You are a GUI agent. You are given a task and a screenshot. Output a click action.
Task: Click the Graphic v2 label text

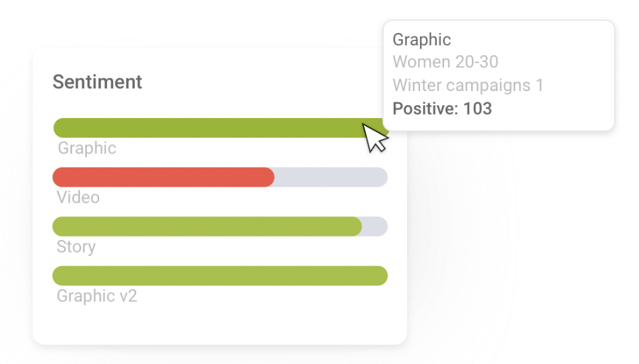(97, 296)
